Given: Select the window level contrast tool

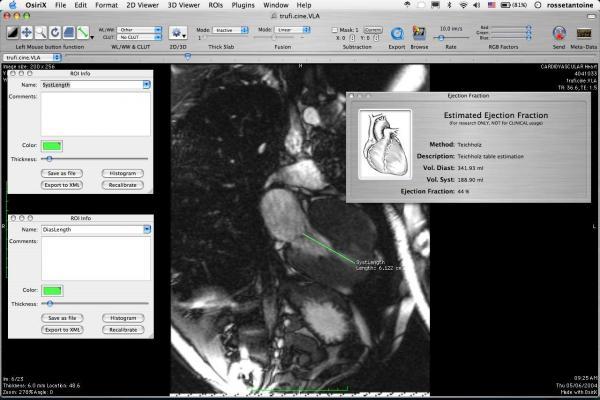Looking at the screenshot, I should click(x=12, y=33).
